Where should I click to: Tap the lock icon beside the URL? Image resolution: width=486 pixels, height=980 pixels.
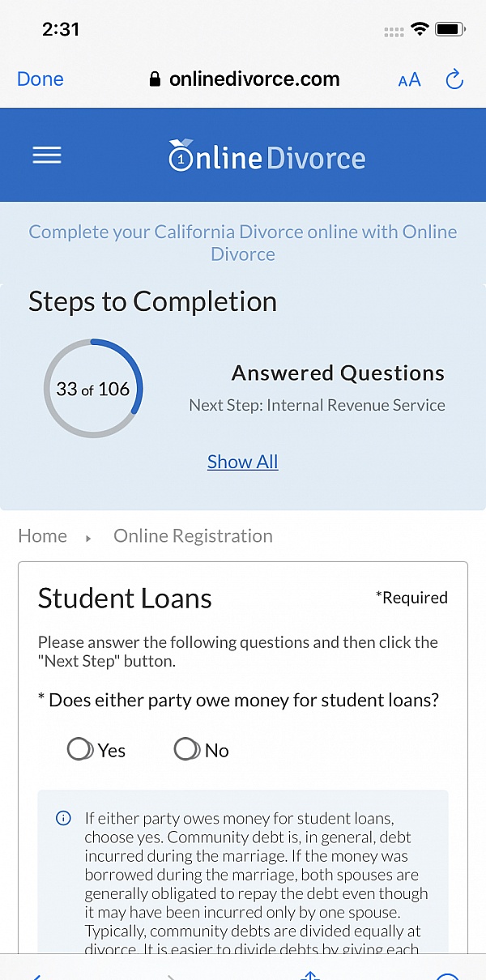point(156,79)
